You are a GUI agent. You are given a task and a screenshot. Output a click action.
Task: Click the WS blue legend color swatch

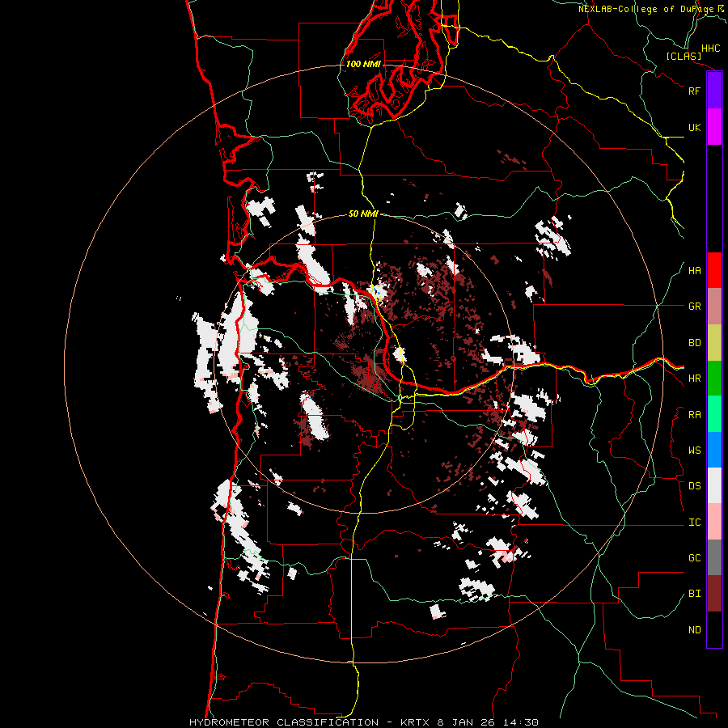coord(714,450)
